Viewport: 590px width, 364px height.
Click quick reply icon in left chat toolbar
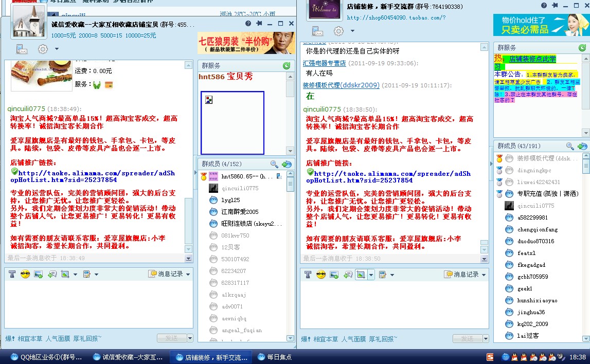[x=52, y=274]
